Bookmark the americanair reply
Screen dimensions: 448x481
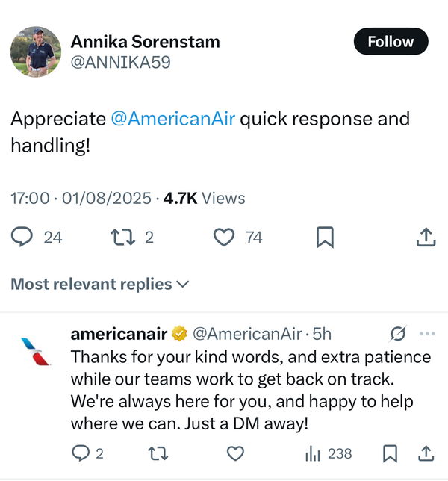[x=391, y=453]
